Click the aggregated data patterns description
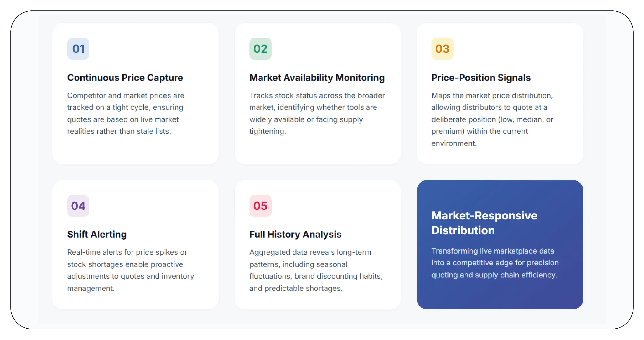 tap(316, 270)
